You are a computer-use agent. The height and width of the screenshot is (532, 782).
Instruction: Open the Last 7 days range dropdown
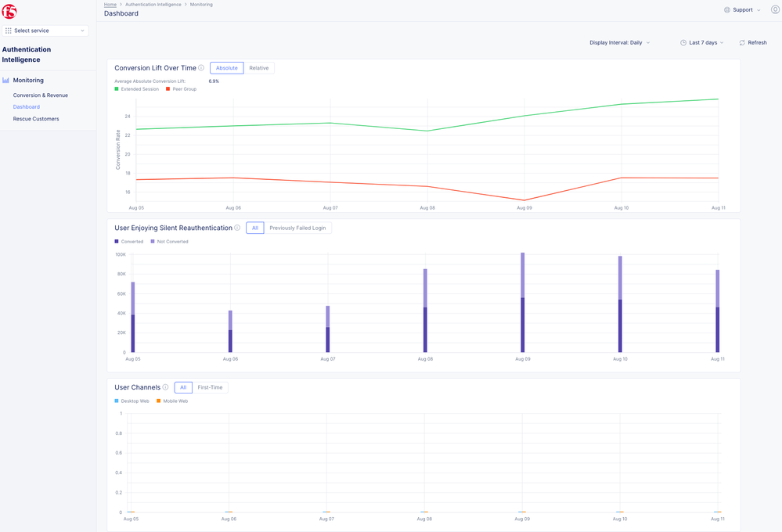702,43
